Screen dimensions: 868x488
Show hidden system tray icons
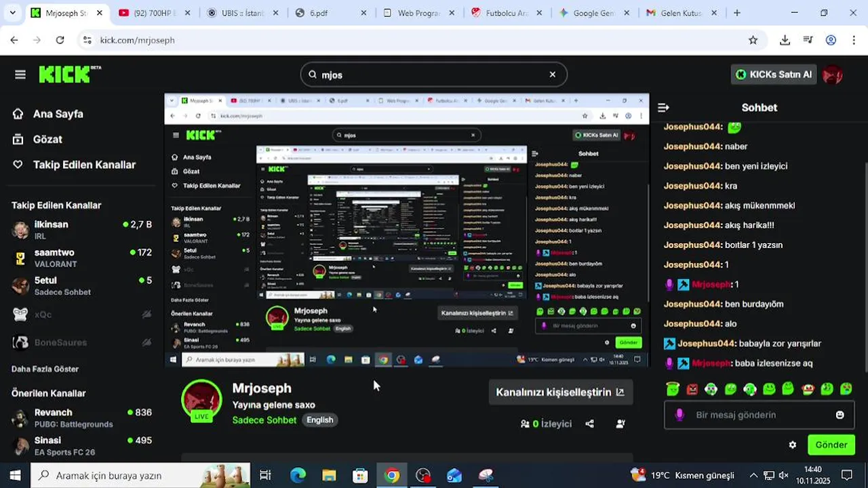pyautogui.click(x=753, y=475)
